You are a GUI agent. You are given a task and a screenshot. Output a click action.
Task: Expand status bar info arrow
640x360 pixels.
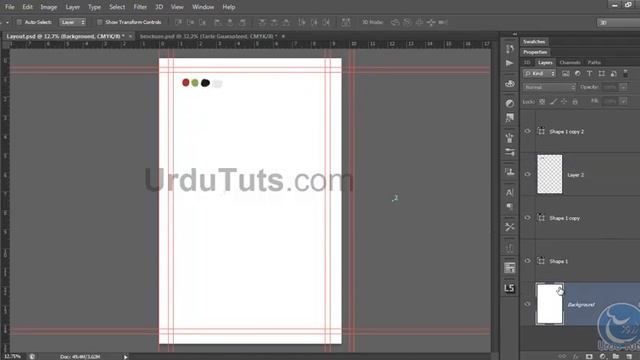(x=126, y=357)
